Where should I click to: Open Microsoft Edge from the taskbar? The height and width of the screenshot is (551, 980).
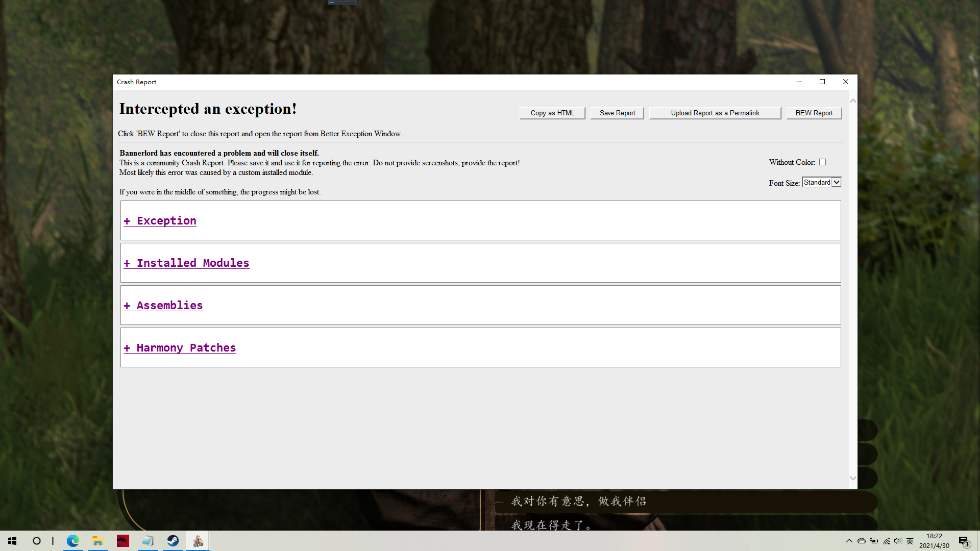point(73,541)
